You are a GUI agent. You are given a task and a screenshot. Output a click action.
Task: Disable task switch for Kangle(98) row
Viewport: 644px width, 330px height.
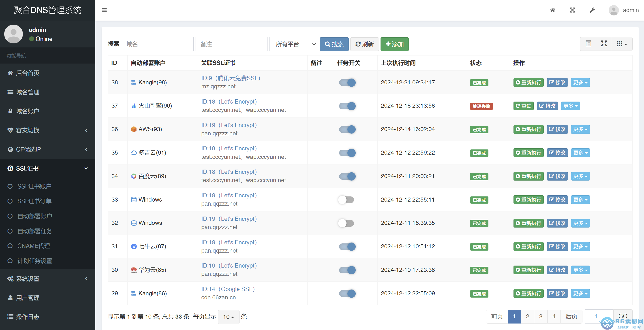coord(347,82)
